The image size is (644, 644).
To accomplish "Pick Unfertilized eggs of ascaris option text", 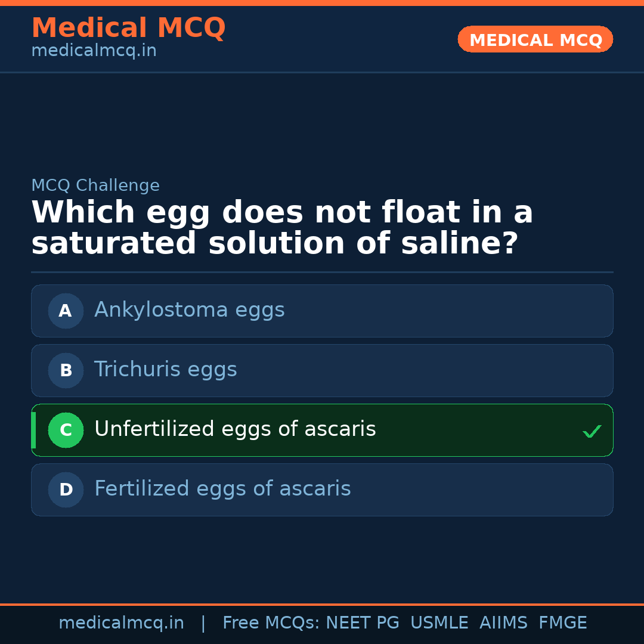I will pyautogui.click(x=235, y=429).
